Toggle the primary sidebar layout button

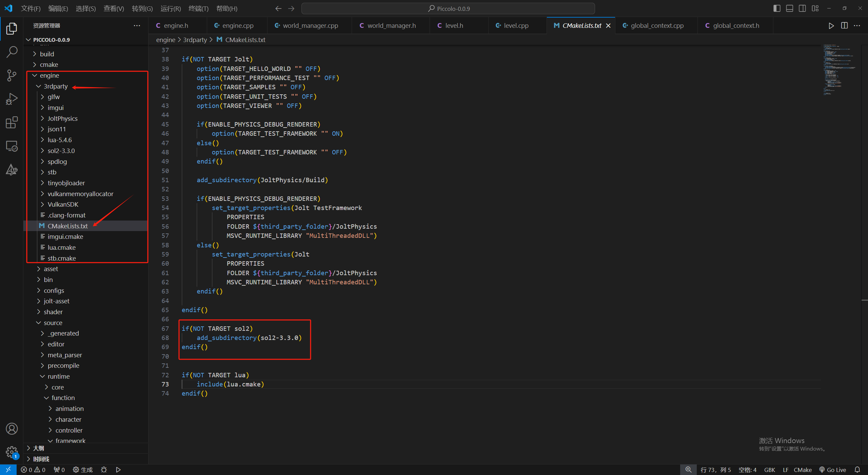[x=777, y=8]
